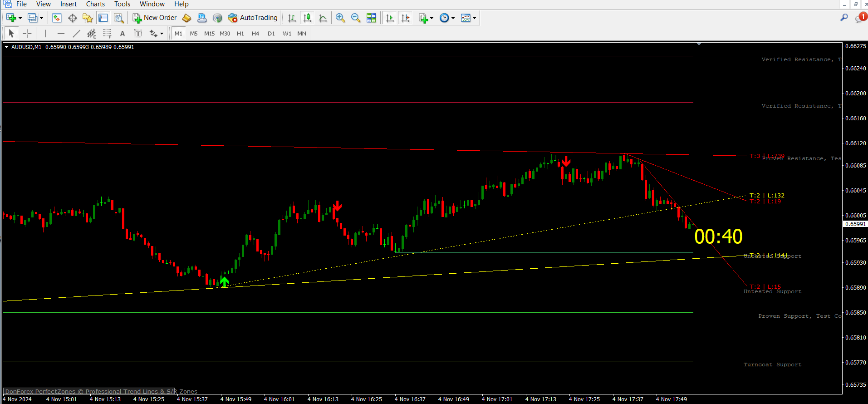Open the Charts menu
The height and width of the screenshot is (404, 868).
[95, 4]
